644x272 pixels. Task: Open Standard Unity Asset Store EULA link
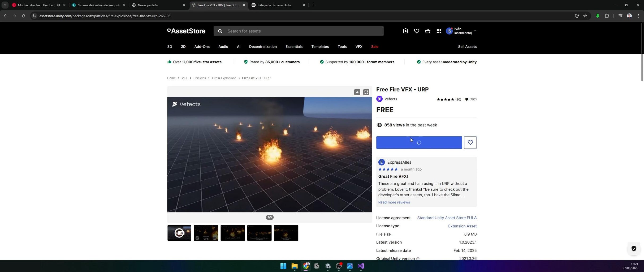(x=447, y=218)
